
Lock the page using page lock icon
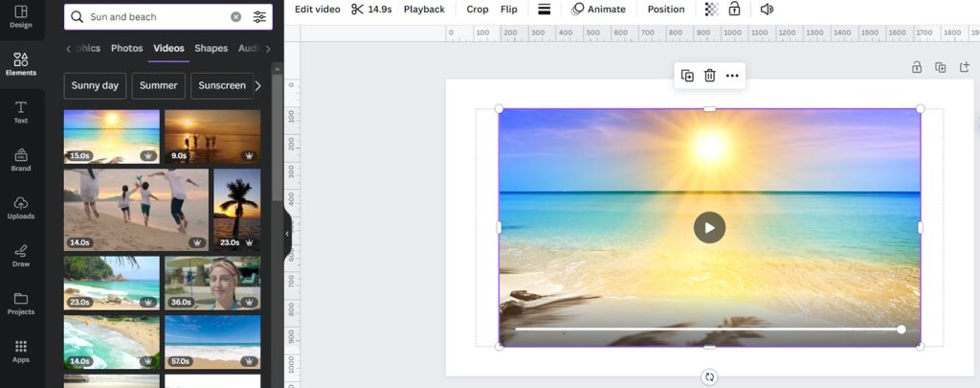coord(916,67)
